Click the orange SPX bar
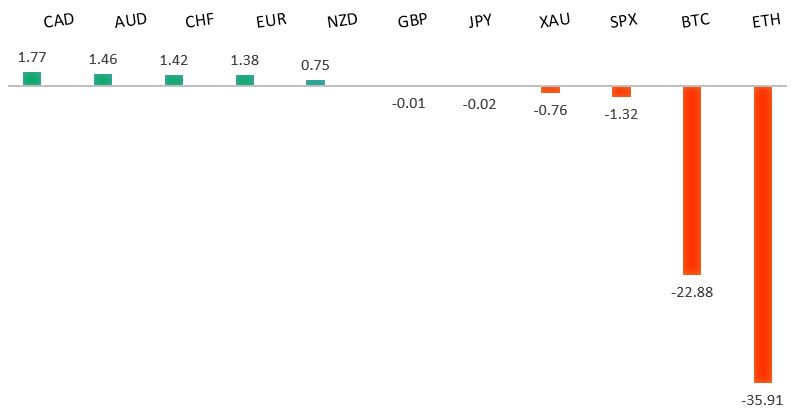The image size is (796, 420). tap(621, 92)
